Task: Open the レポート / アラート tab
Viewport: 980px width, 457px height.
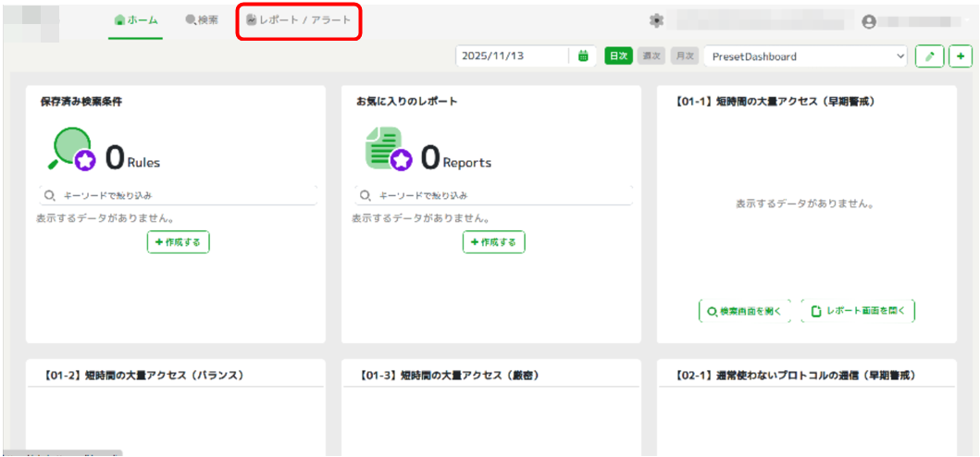Action: pyautogui.click(x=299, y=20)
